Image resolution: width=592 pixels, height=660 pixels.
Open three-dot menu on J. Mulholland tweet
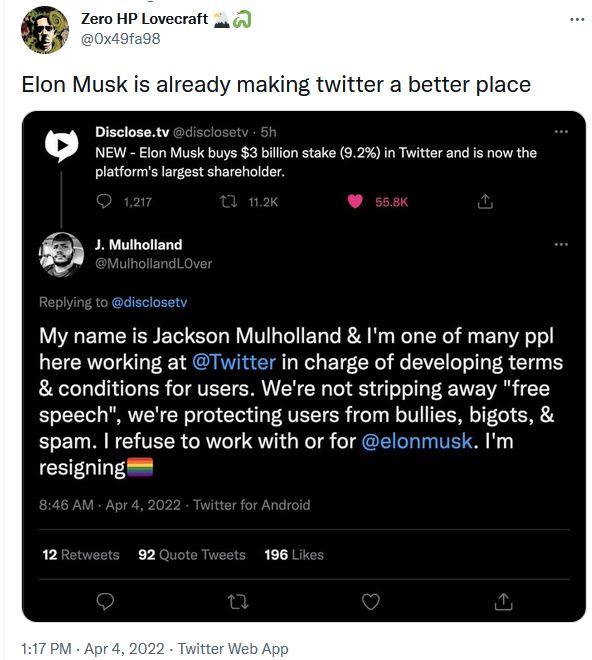(561, 244)
